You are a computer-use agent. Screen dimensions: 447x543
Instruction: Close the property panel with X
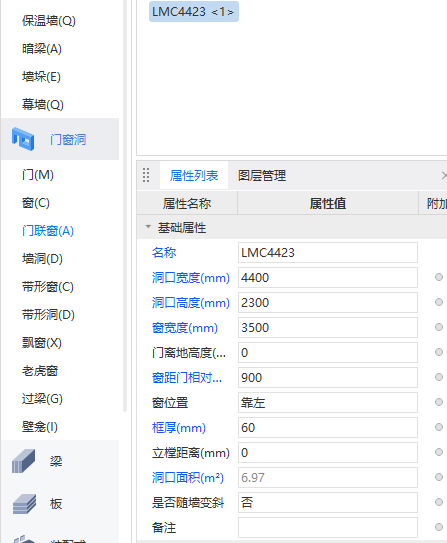point(444,176)
